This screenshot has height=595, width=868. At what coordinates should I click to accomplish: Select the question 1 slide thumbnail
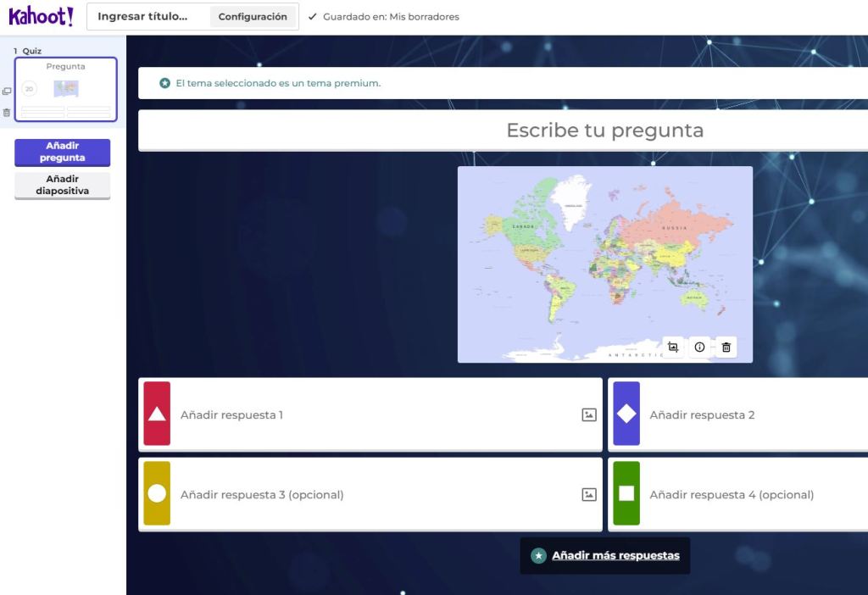(66, 90)
